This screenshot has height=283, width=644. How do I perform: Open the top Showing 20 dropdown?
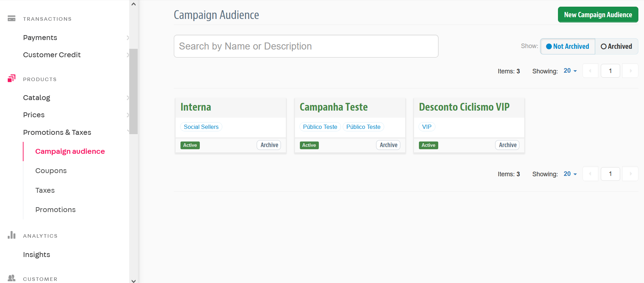click(570, 71)
